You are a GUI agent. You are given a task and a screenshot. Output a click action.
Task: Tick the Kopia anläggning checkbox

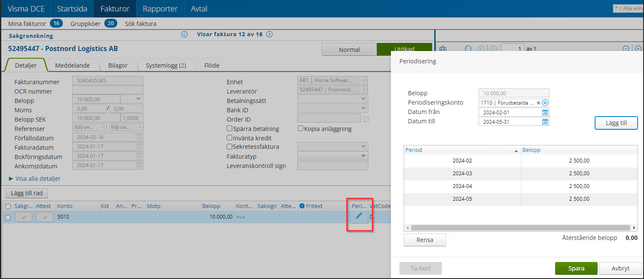300,128
